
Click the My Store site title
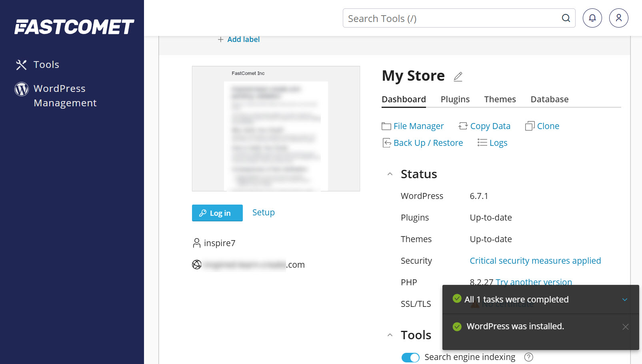point(413,76)
